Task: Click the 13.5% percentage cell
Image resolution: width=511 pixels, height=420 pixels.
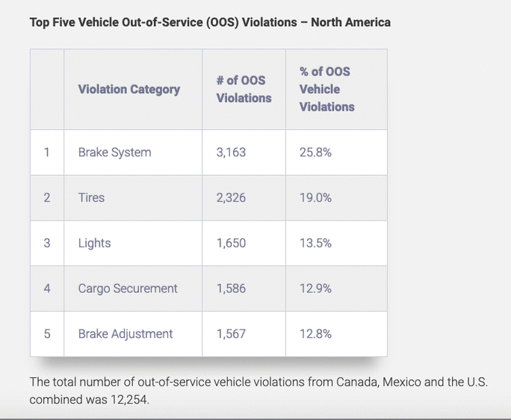Action: coord(316,243)
